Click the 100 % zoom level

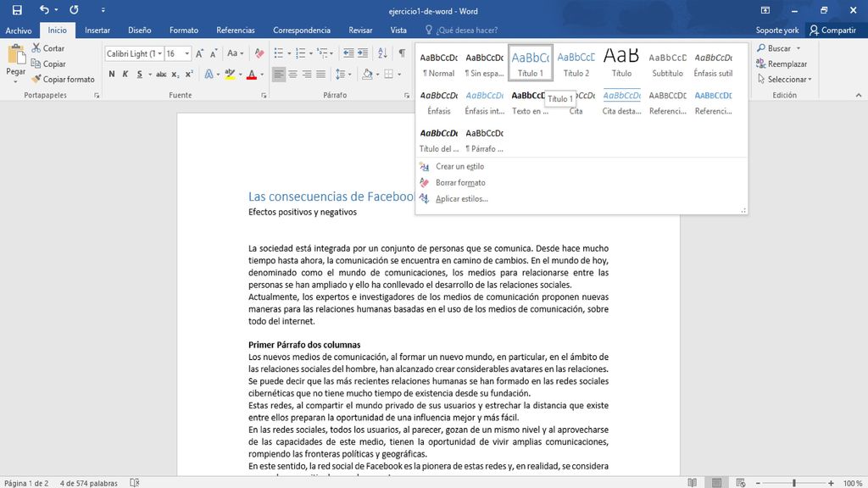point(853,483)
